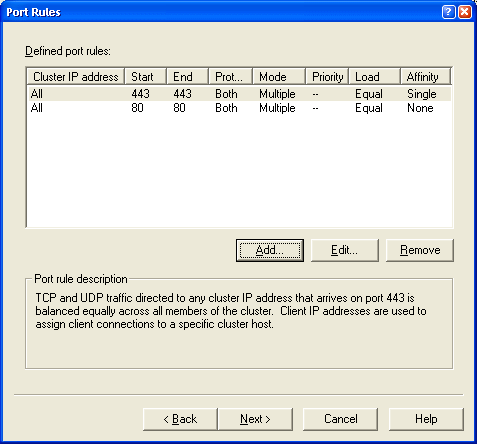Image resolution: width=477 pixels, height=444 pixels.
Task: Select the port 80 rule row
Action: coord(239,108)
